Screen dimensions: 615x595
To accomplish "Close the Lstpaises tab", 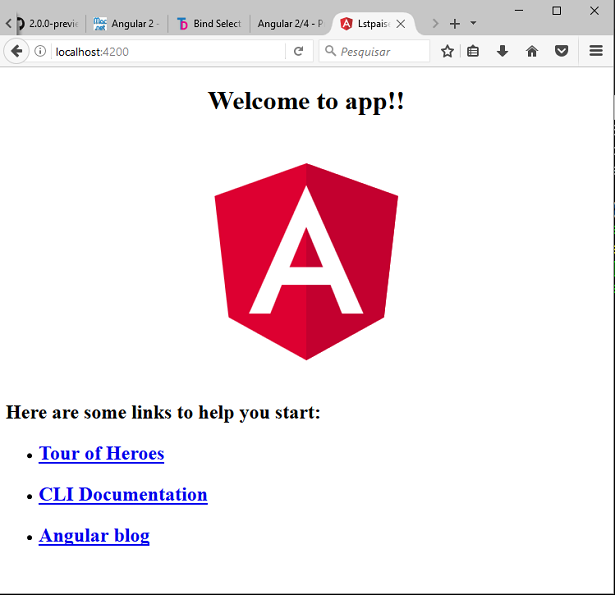I will point(400,24).
